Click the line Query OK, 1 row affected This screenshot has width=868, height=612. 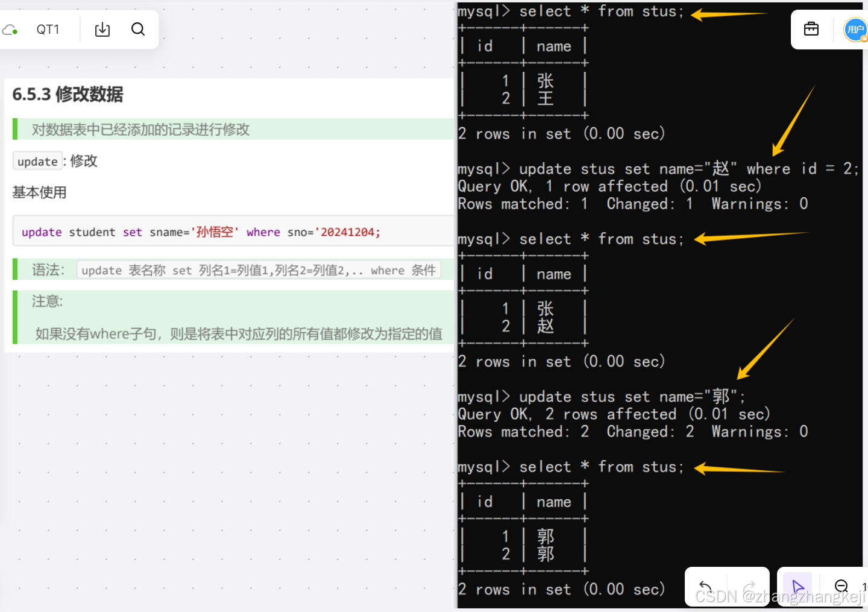[x=609, y=186]
